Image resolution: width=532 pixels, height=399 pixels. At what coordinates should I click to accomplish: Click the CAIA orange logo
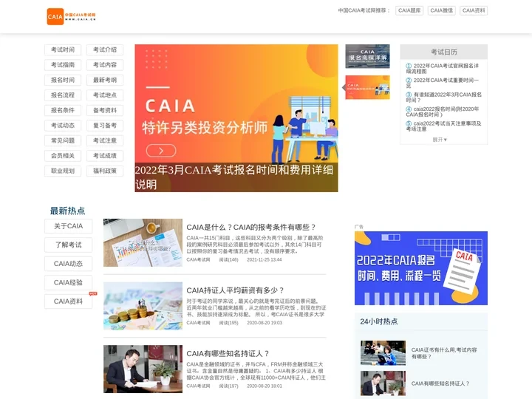click(x=71, y=16)
